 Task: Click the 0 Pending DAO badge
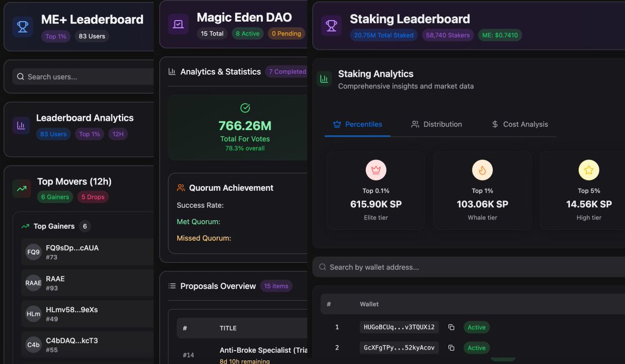(x=286, y=34)
